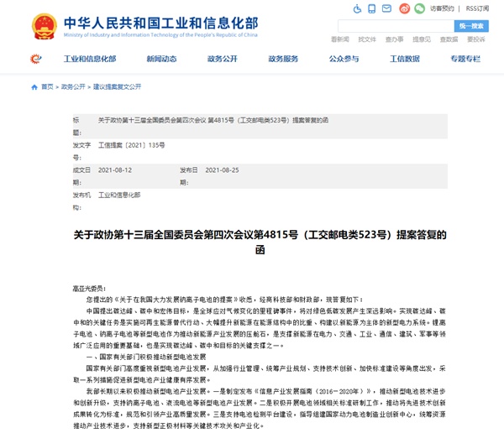Select the 政务服务 navigation item
The width and height of the screenshot is (504, 433).
point(283,59)
